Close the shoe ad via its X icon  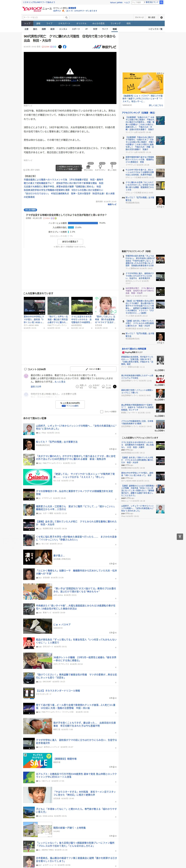163,73
